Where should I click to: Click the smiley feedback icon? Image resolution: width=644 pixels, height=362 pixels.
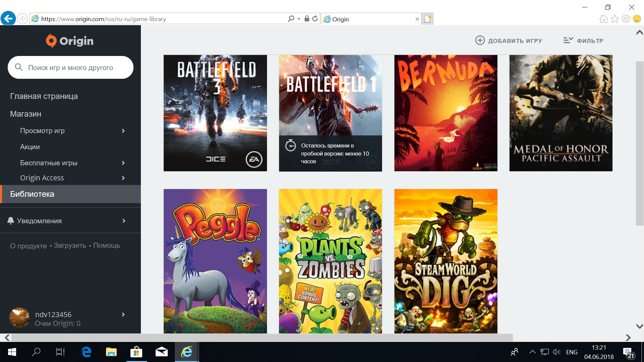637,19
